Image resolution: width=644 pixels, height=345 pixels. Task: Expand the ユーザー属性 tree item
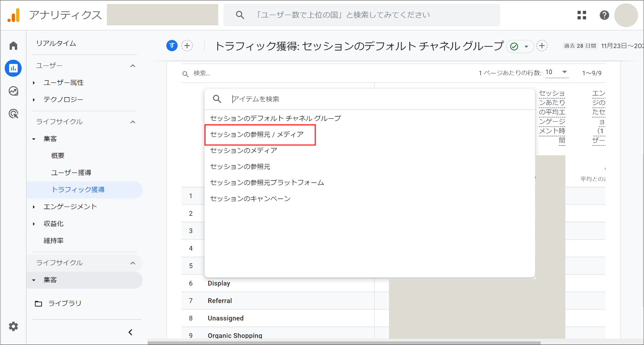pyautogui.click(x=34, y=83)
